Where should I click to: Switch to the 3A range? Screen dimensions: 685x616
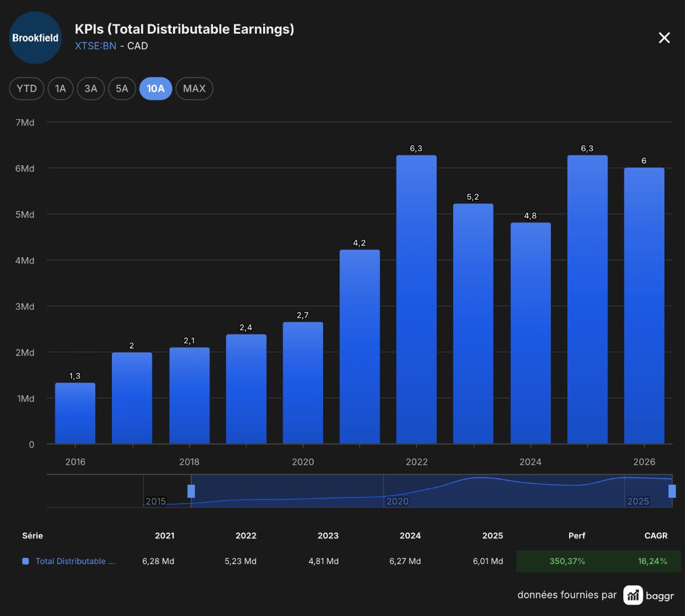(91, 88)
